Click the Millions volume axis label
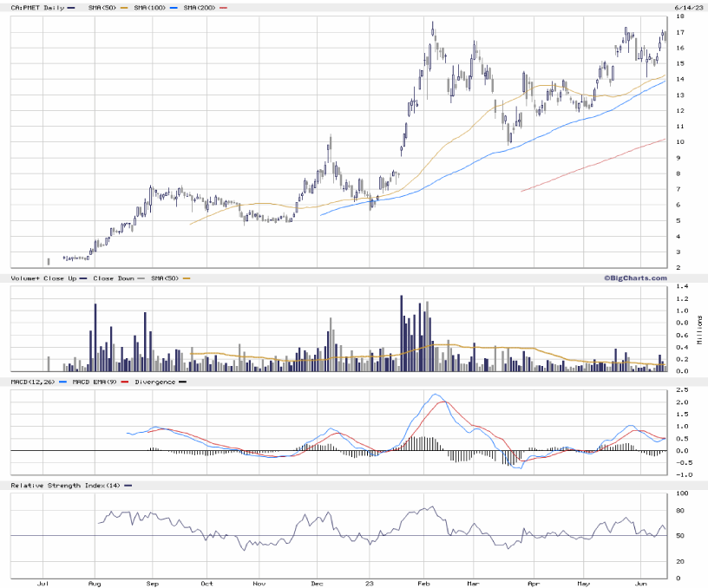This screenshot has height=588, width=708. [699, 328]
